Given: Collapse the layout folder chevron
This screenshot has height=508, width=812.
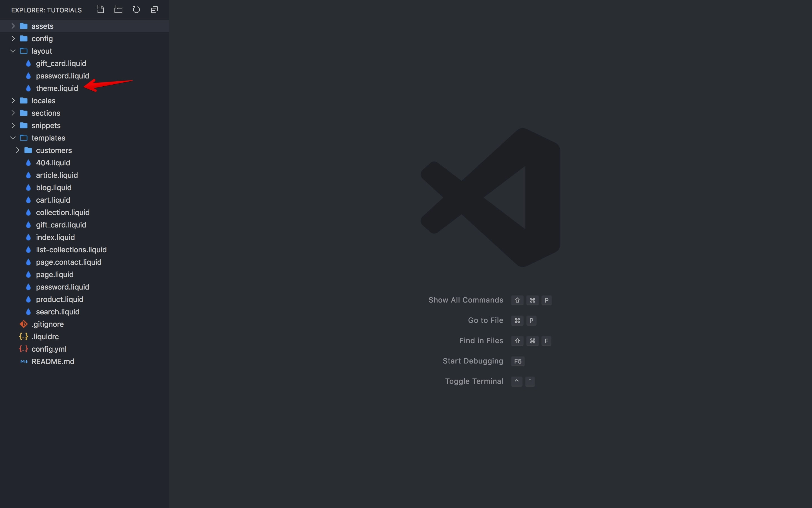Looking at the screenshot, I should (x=13, y=51).
